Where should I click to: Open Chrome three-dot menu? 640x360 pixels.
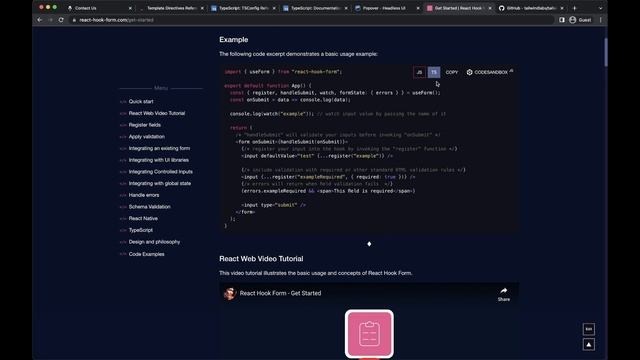click(600, 20)
